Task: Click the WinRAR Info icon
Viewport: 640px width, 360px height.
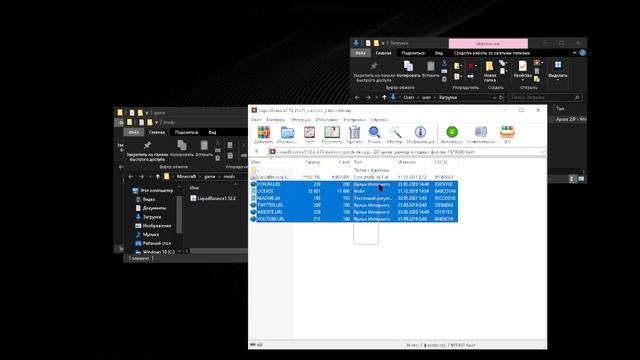Action: point(420,134)
